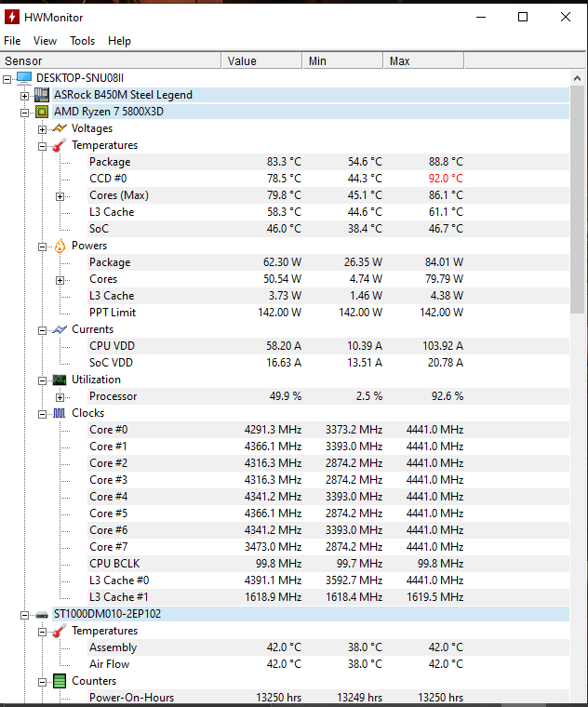
Task: Select the Power-On-Hours row
Action: [328, 697]
